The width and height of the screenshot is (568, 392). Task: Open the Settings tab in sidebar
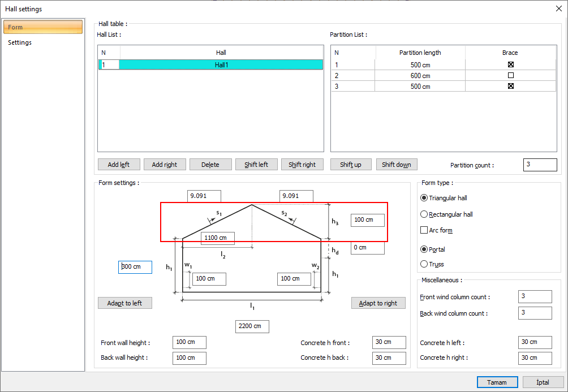point(20,42)
